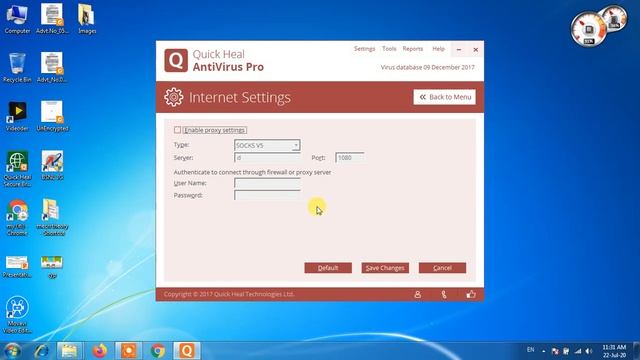Open the Computer desktop icon

[17, 19]
